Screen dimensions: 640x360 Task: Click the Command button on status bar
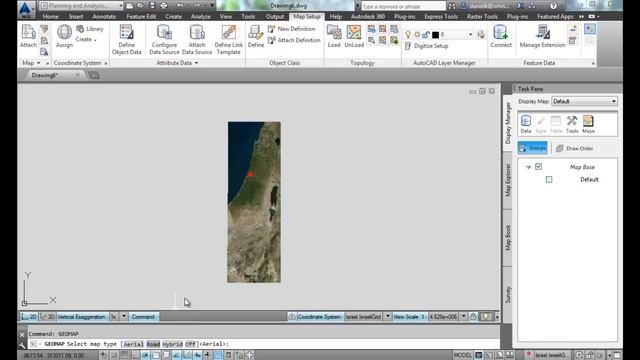click(143, 317)
